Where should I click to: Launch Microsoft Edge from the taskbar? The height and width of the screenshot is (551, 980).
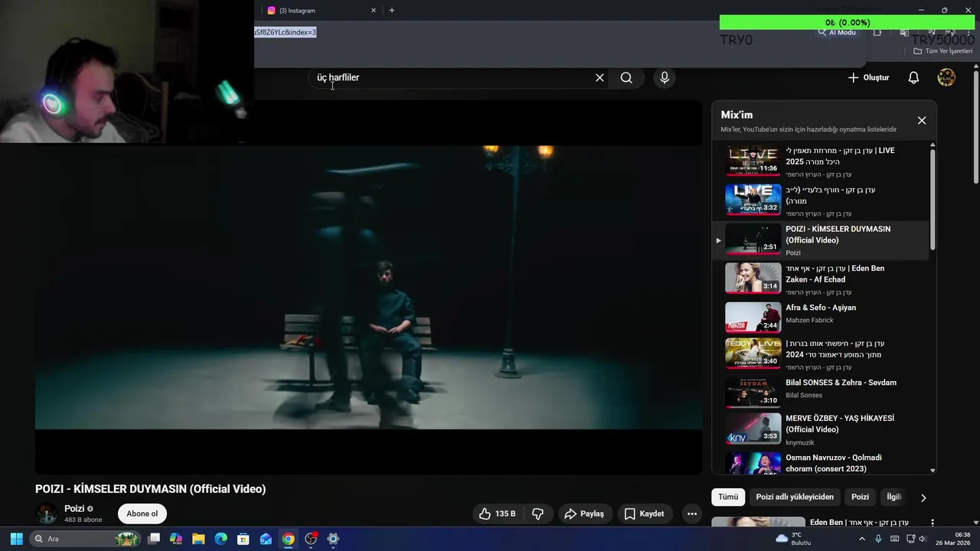pos(220,539)
